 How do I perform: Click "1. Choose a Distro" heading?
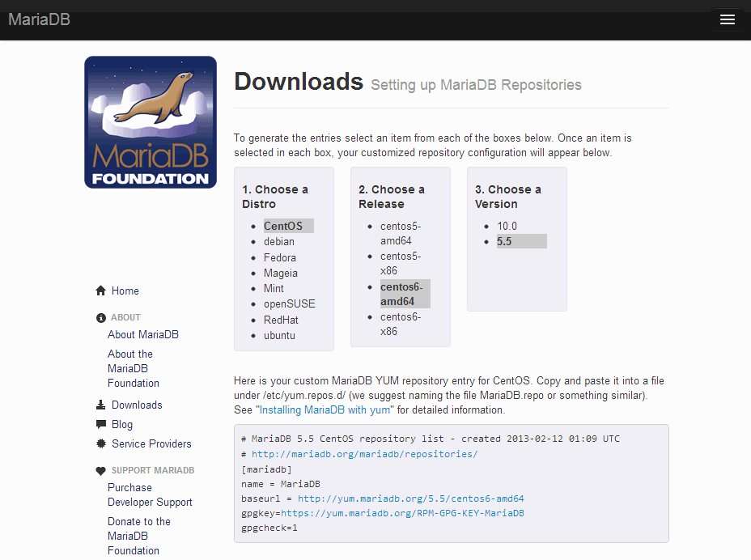(275, 197)
